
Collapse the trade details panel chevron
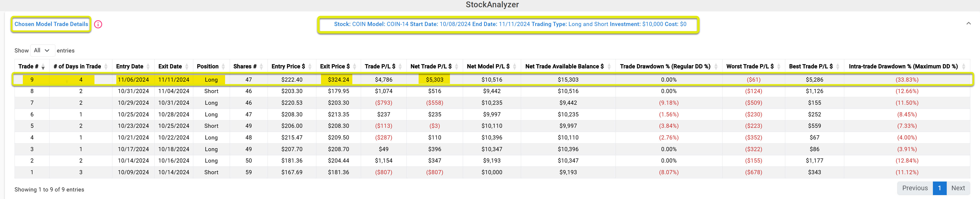pyautogui.click(x=969, y=24)
